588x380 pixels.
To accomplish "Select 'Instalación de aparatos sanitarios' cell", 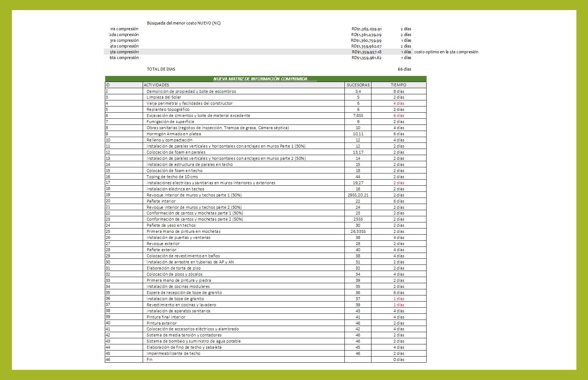I will click(244, 311).
